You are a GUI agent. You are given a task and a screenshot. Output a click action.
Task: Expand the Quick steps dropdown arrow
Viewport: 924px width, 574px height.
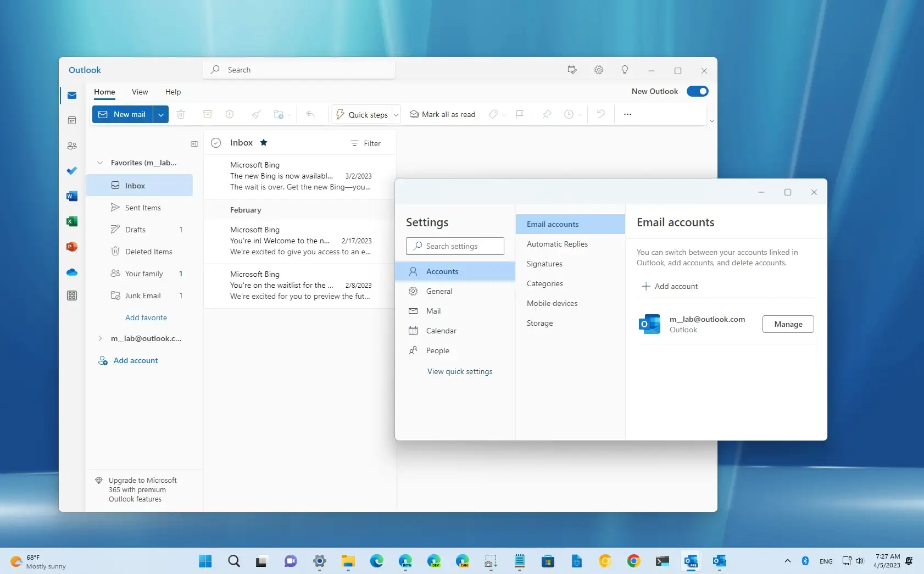tap(396, 115)
